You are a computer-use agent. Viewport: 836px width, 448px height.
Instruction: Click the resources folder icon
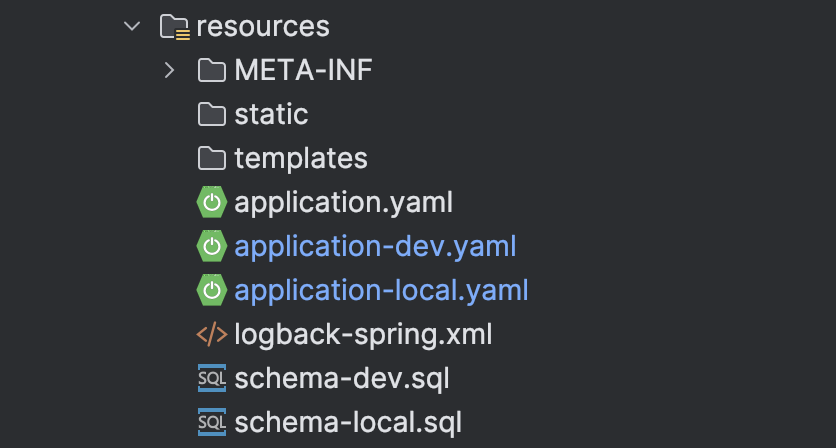[x=174, y=27]
